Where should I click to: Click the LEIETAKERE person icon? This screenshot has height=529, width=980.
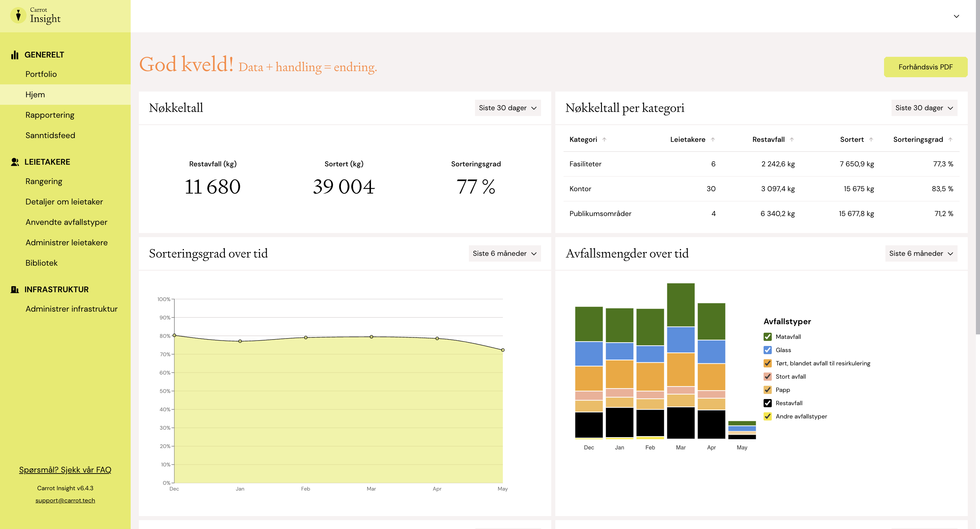click(x=15, y=162)
